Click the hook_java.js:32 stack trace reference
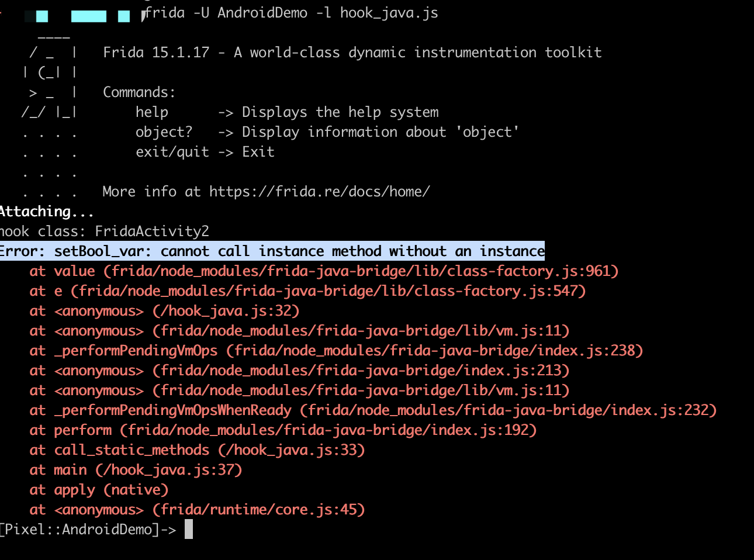The image size is (754, 560). point(226,311)
